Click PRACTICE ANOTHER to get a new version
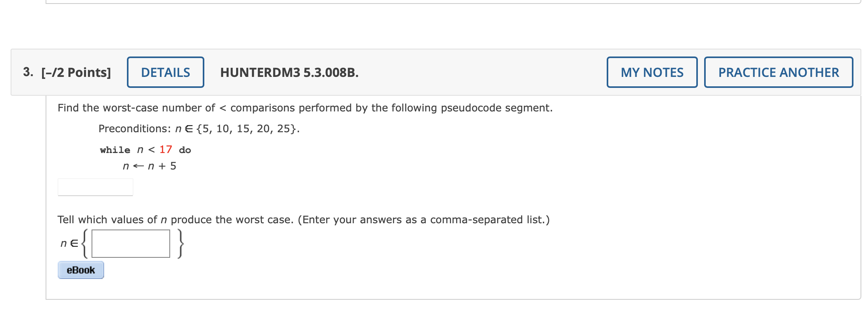This screenshot has height=328, width=868. pos(778,72)
